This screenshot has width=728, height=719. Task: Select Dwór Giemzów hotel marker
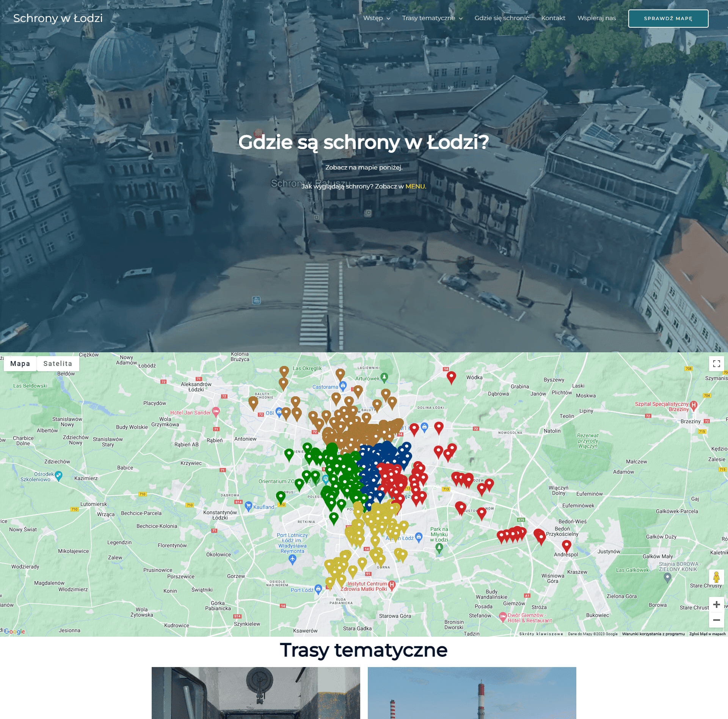(502, 617)
